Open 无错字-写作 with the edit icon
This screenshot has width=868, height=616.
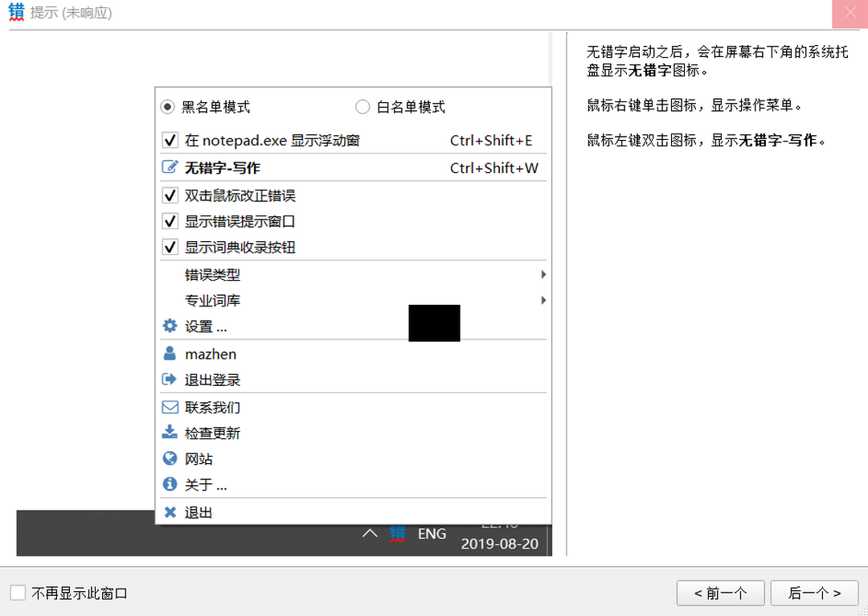(x=170, y=167)
